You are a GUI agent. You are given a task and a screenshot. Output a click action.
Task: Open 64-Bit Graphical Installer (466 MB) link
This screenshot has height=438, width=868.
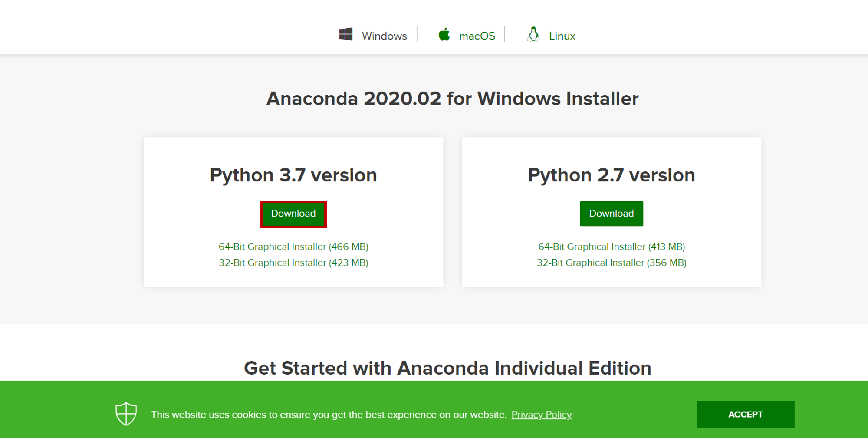[293, 247]
